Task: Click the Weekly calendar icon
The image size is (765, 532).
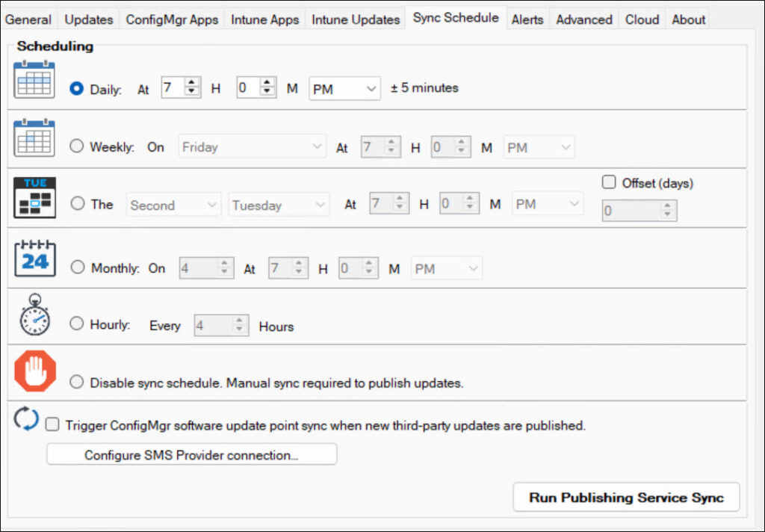Action: click(x=34, y=138)
